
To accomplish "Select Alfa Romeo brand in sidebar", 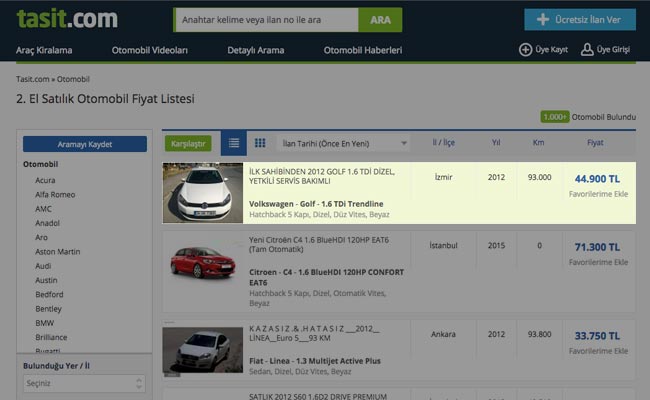I will [55, 194].
